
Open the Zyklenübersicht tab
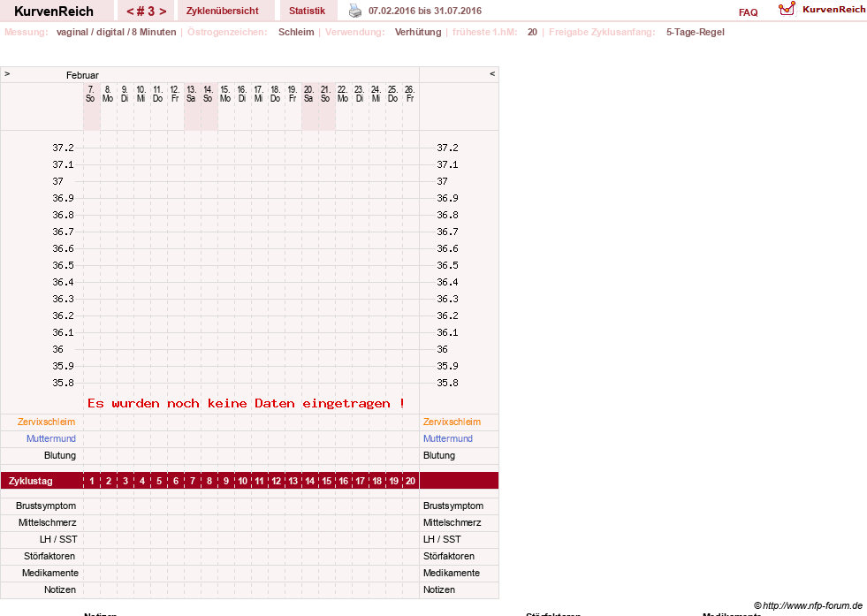tap(223, 11)
